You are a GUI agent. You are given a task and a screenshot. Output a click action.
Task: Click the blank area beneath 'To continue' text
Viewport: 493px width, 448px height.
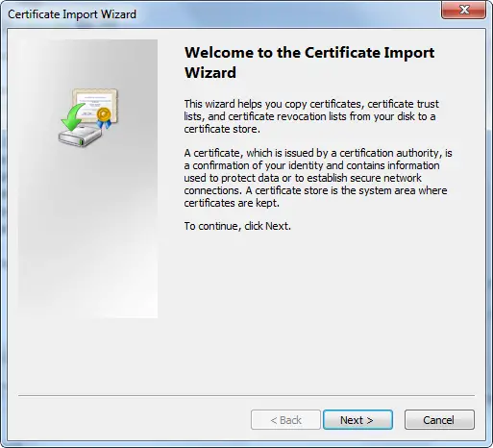(317, 305)
